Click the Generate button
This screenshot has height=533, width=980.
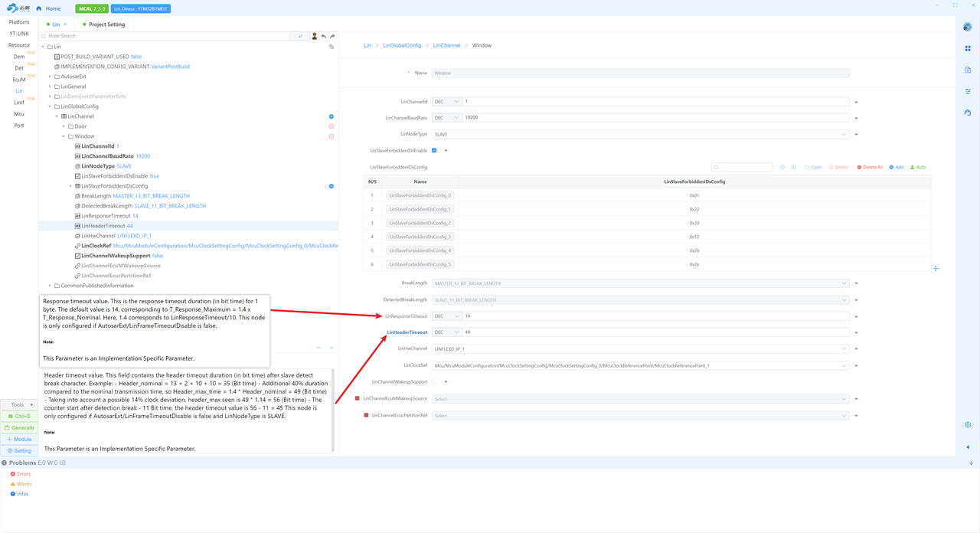(19, 427)
